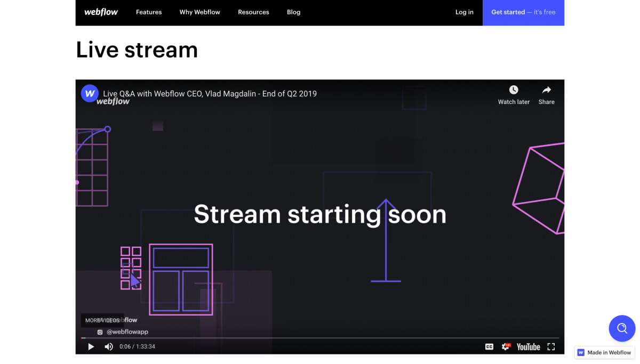Click the Webflow channel avatar in the video
The width and height of the screenshot is (640, 364).
tap(90, 93)
